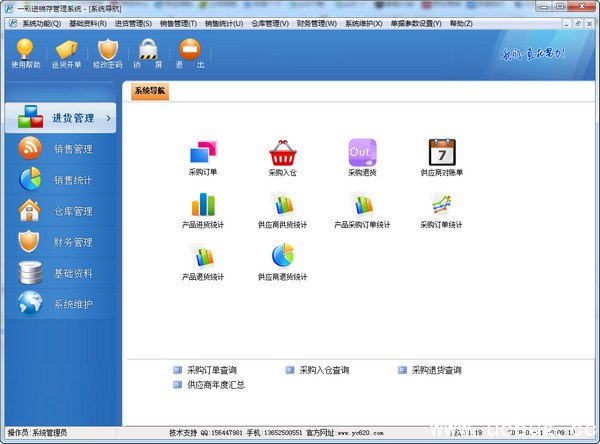Click the 采购退货 Out icon
600x444 pixels.
pos(362,153)
